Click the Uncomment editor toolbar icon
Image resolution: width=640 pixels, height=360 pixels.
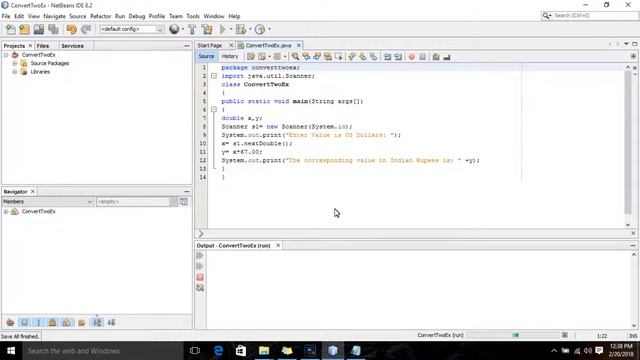coord(447,57)
